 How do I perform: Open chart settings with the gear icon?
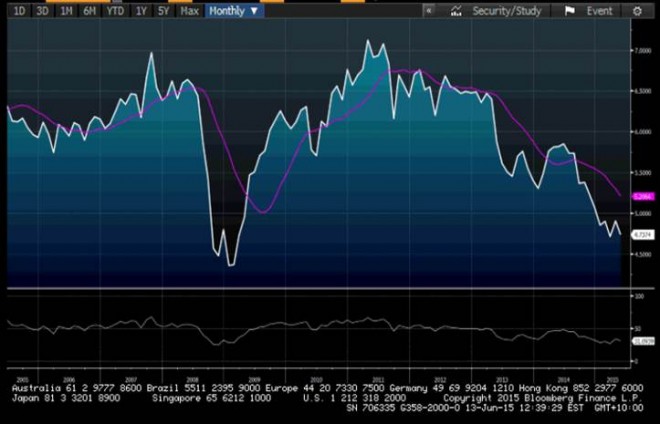coord(637,11)
